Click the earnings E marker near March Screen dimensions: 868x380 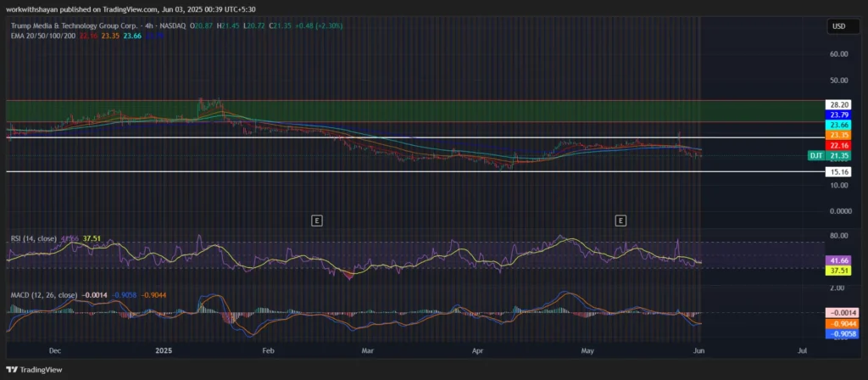coord(317,221)
